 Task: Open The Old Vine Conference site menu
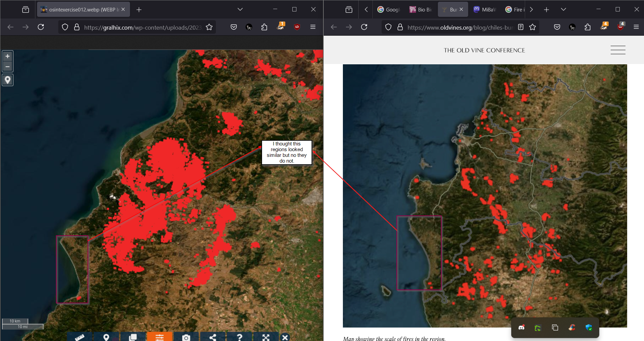click(x=618, y=50)
